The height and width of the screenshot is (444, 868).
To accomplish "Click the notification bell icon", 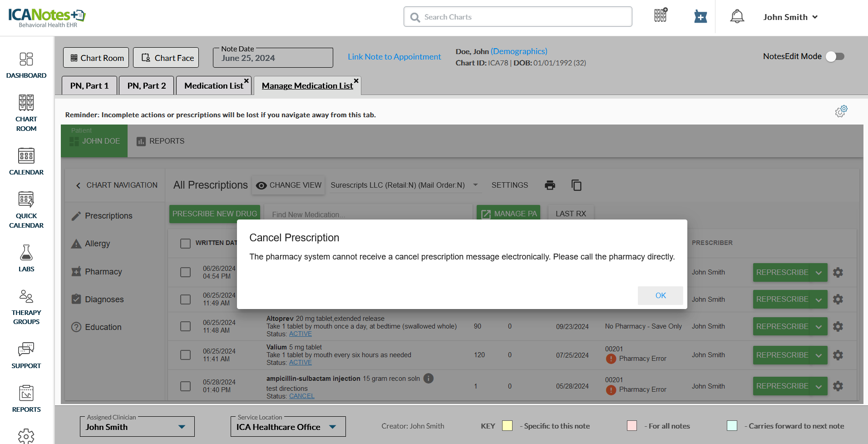I will pos(737,17).
